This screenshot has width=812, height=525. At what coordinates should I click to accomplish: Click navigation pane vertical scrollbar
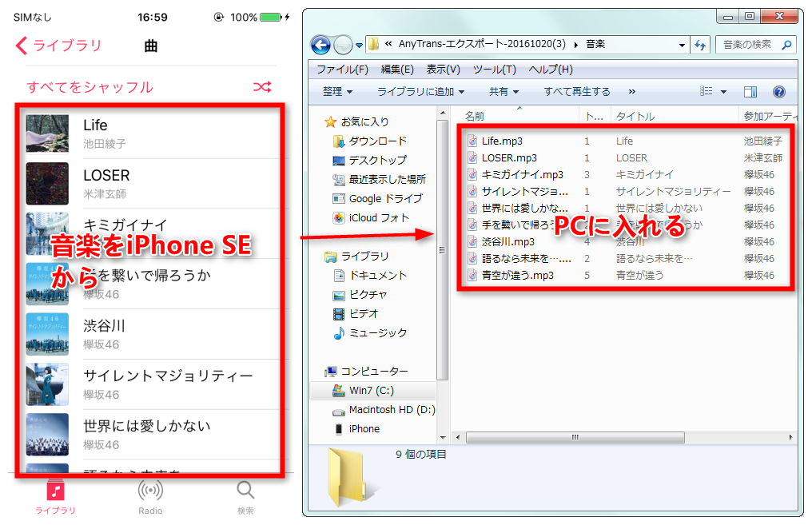point(442,250)
